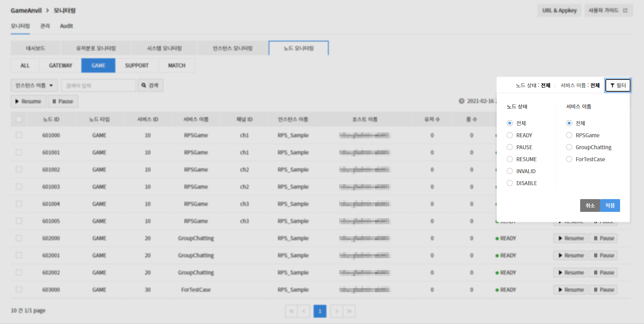Select ALL node type filter

click(x=25, y=65)
